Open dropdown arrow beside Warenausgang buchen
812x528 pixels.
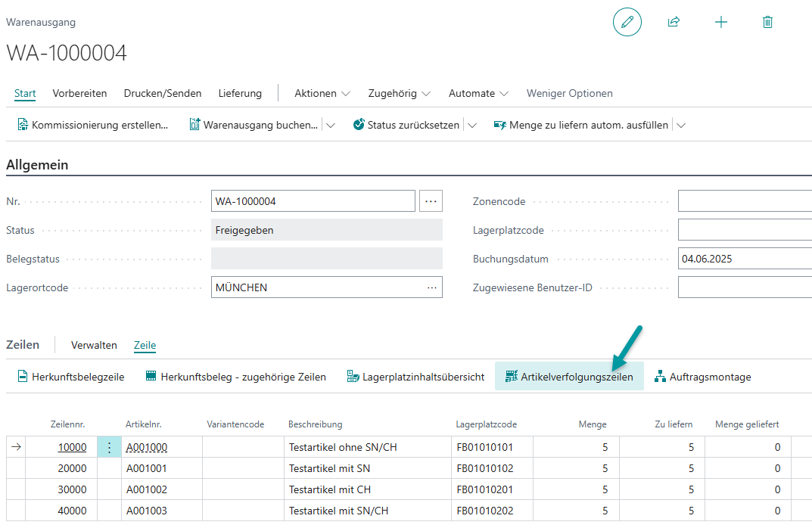tap(331, 126)
